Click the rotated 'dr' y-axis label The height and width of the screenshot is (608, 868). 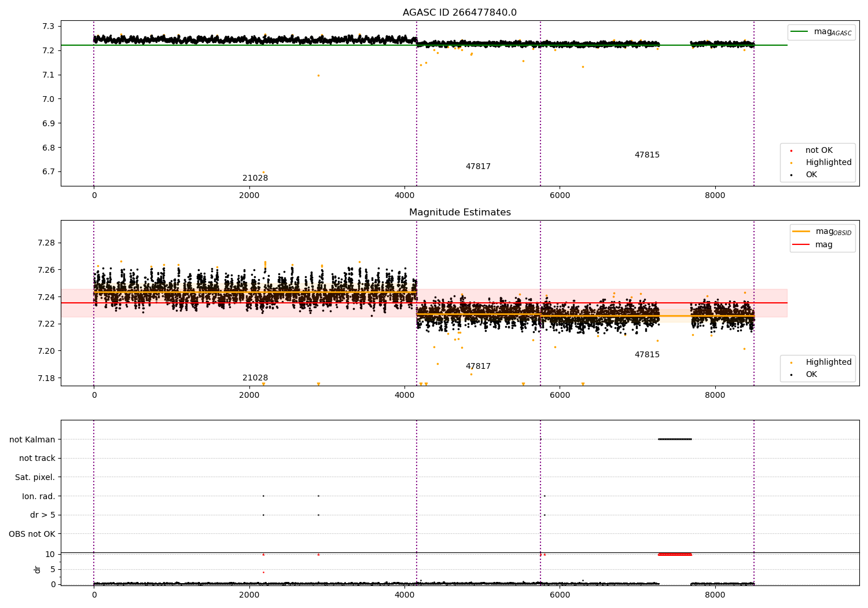tap(38, 569)
